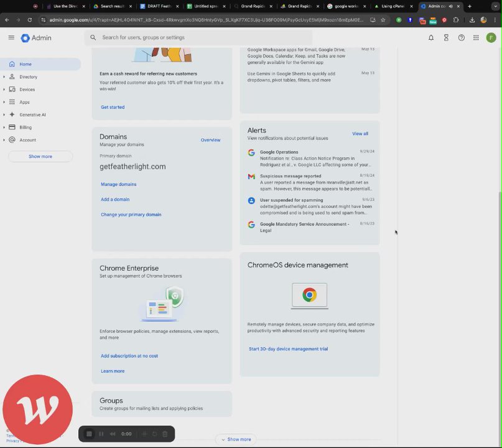Click the search magnifier icon
This screenshot has width=502, height=448.
click(x=93, y=37)
